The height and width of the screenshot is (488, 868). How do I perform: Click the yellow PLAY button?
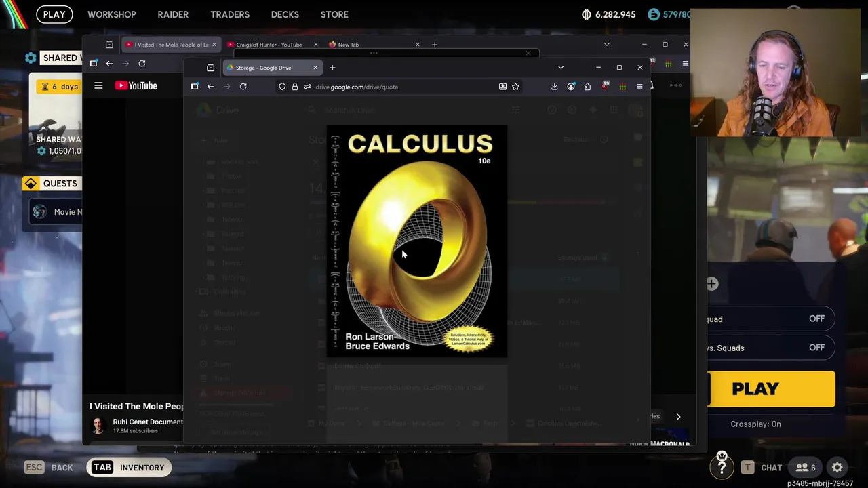[x=772, y=389]
